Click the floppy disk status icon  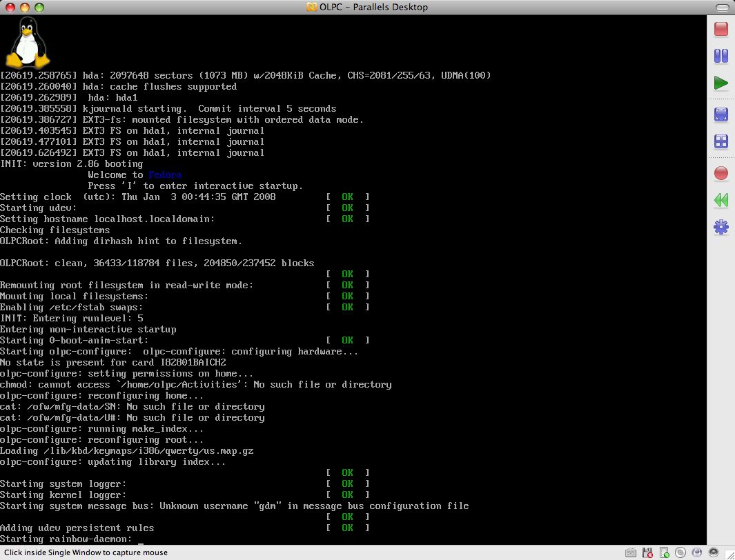click(x=649, y=552)
